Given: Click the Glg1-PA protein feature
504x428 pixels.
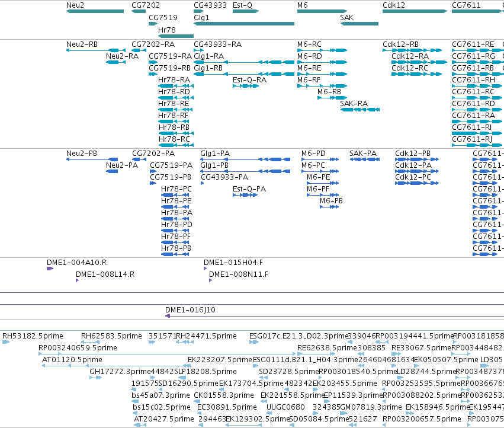Looking at the screenshot, I should click(x=245, y=159).
